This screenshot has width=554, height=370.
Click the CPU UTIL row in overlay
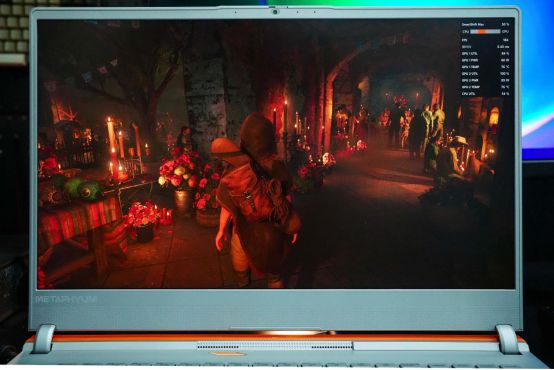click(x=485, y=94)
